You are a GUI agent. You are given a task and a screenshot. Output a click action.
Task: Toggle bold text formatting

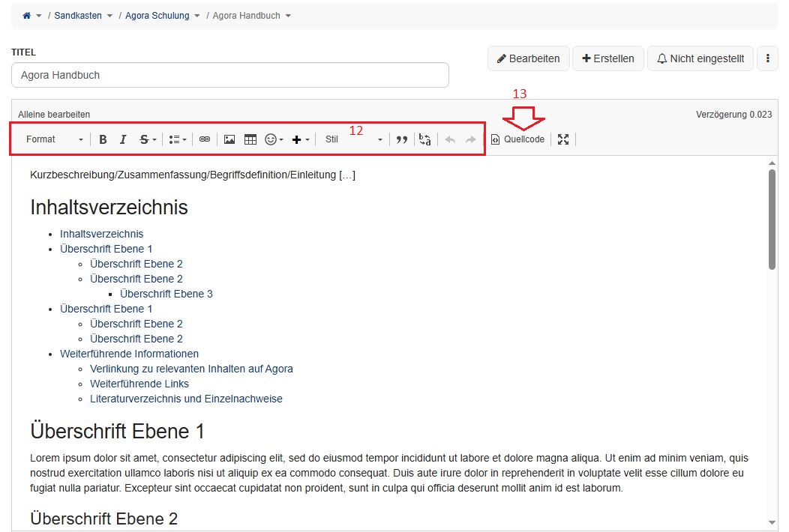click(103, 139)
